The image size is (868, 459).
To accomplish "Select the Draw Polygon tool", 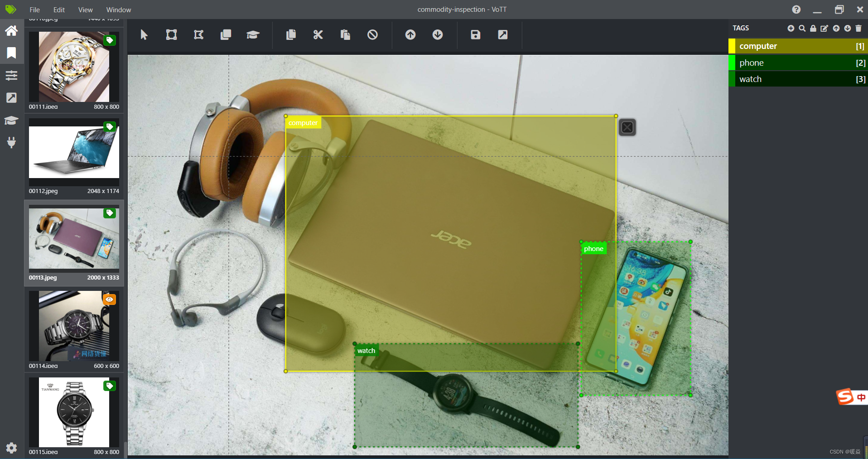I will click(198, 35).
